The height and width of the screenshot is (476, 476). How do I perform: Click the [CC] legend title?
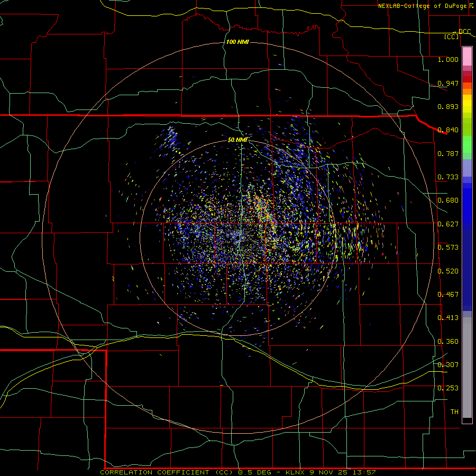pyautogui.click(x=452, y=36)
